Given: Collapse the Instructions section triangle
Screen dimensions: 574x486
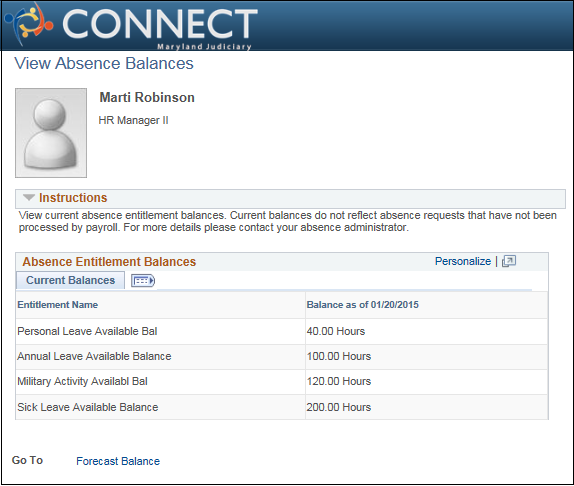Looking at the screenshot, I should pyautogui.click(x=29, y=198).
